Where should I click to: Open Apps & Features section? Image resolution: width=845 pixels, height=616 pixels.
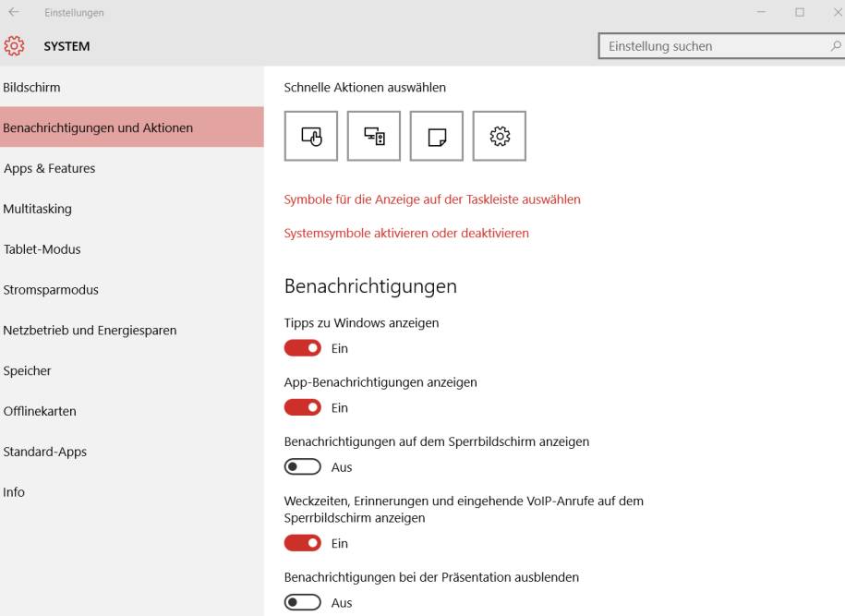(x=132, y=168)
